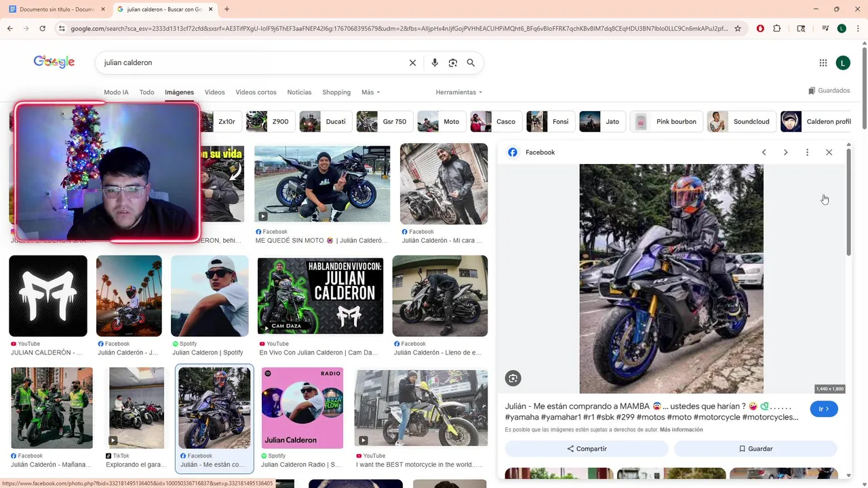Open the Google apps grid
The height and width of the screenshot is (488, 868).
(x=823, y=63)
